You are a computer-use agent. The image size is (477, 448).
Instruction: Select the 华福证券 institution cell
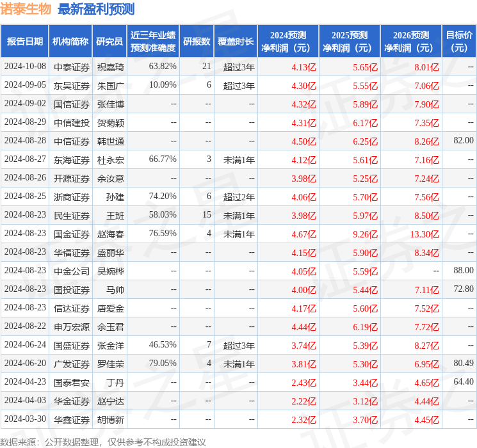tap(72, 253)
